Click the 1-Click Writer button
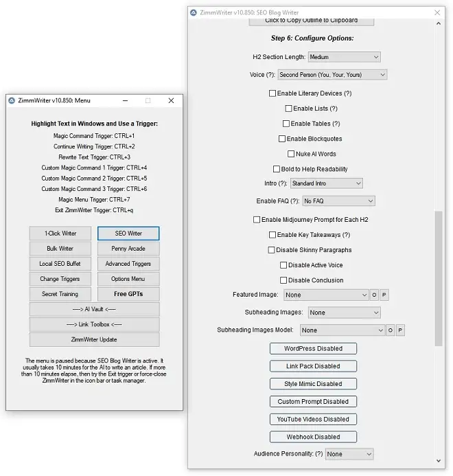This screenshot has width=453, height=476. click(60, 234)
